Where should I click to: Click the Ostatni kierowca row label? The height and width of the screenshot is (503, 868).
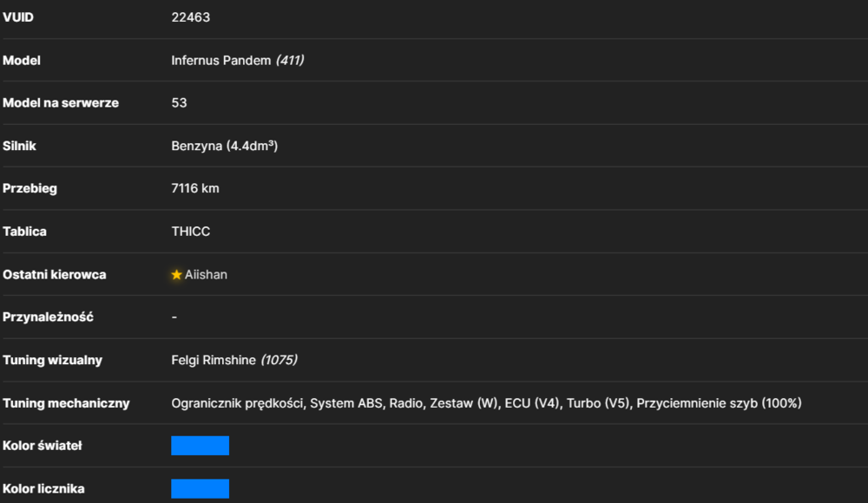pos(54,274)
